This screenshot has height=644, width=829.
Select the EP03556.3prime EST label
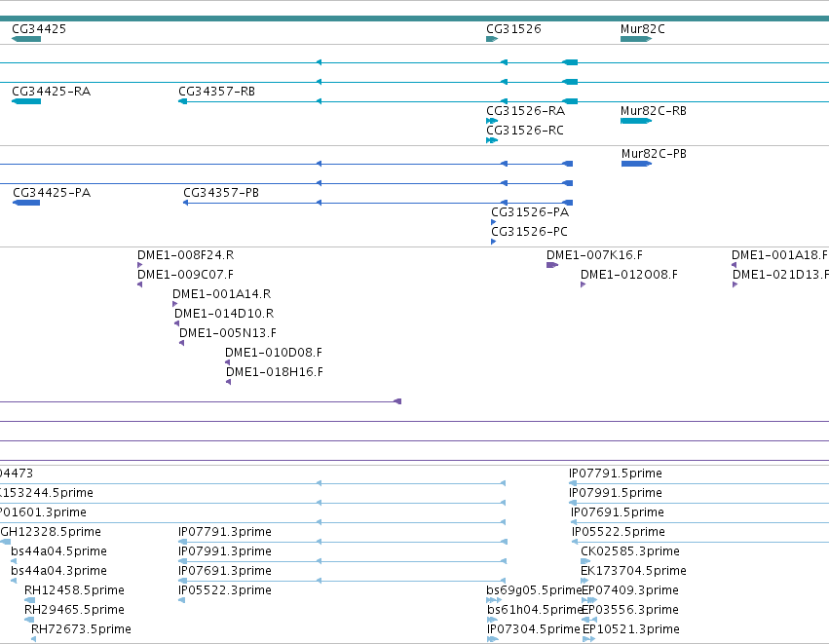coord(630,611)
